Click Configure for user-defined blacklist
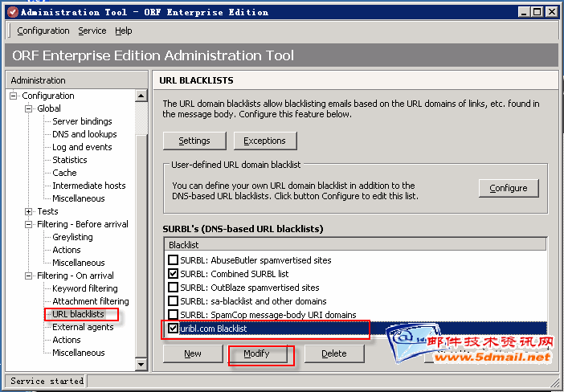Image resolution: width=564 pixels, height=392 pixels. pos(508,188)
